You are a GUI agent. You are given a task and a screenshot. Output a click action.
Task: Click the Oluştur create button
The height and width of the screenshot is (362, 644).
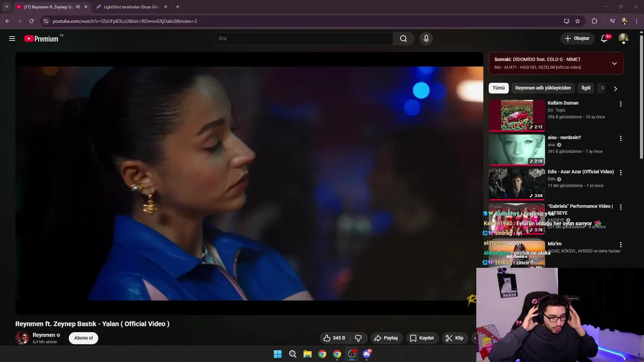click(x=577, y=39)
